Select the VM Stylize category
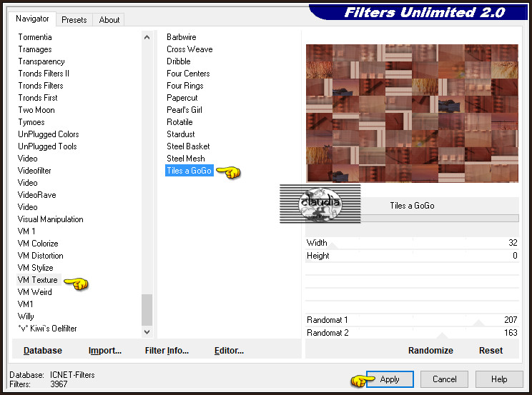This screenshot has width=532, height=395. pos(35,268)
